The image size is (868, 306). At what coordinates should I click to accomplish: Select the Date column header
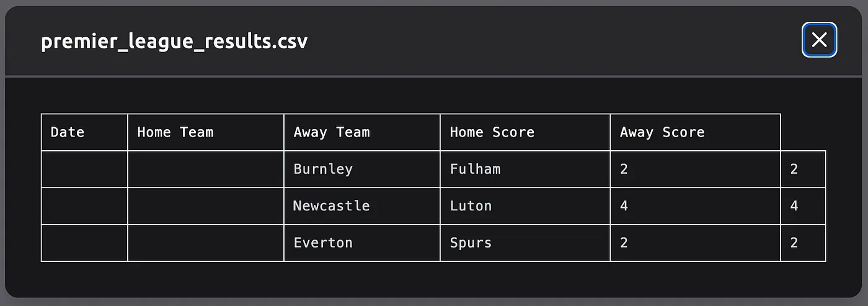(84, 132)
